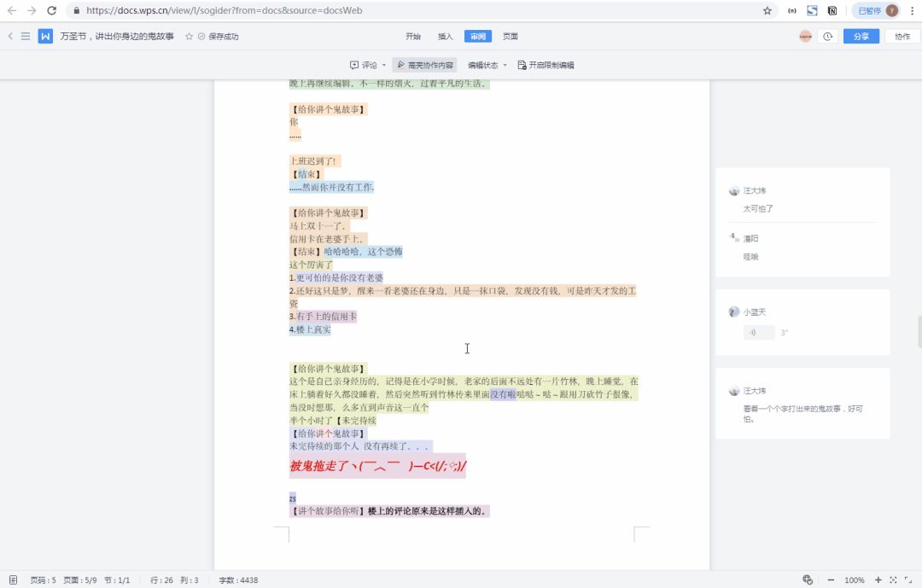Switch to the 插入 ribbon tab
The height and width of the screenshot is (588, 922).
(446, 36)
